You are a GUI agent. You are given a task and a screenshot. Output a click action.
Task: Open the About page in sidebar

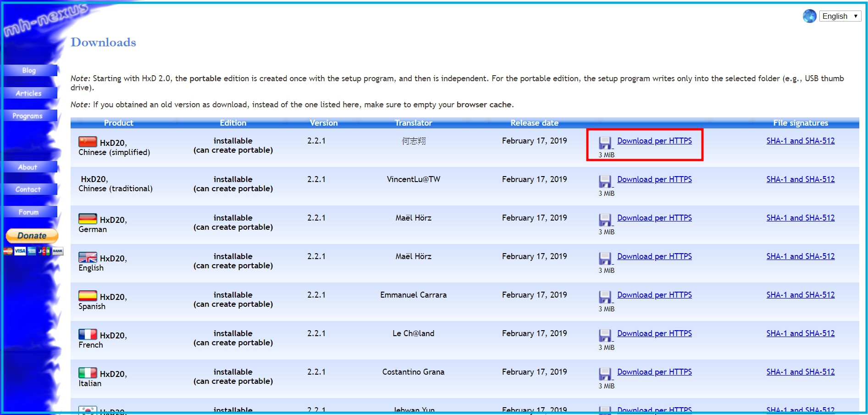tap(30, 167)
